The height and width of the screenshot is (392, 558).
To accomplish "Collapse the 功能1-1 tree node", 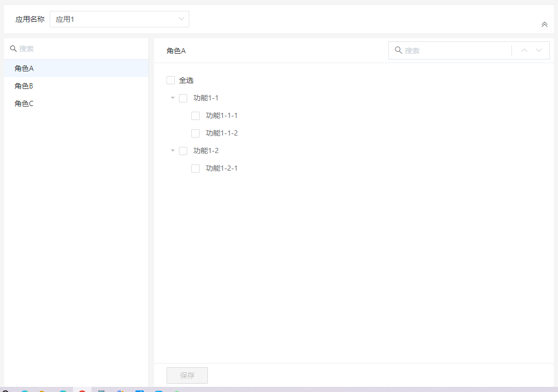I will [173, 98].
